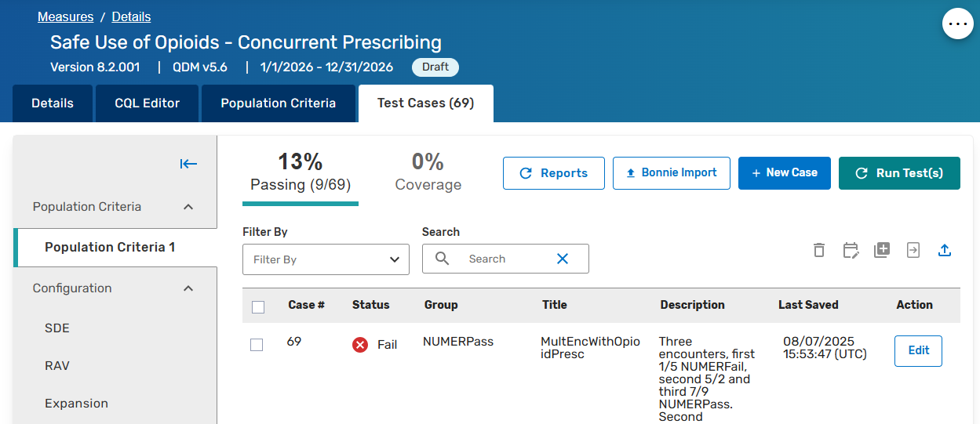Viewport: 980px width, 424px height.
Task: Click the copy test cases plus icon
Action: (x=882, y=250)
